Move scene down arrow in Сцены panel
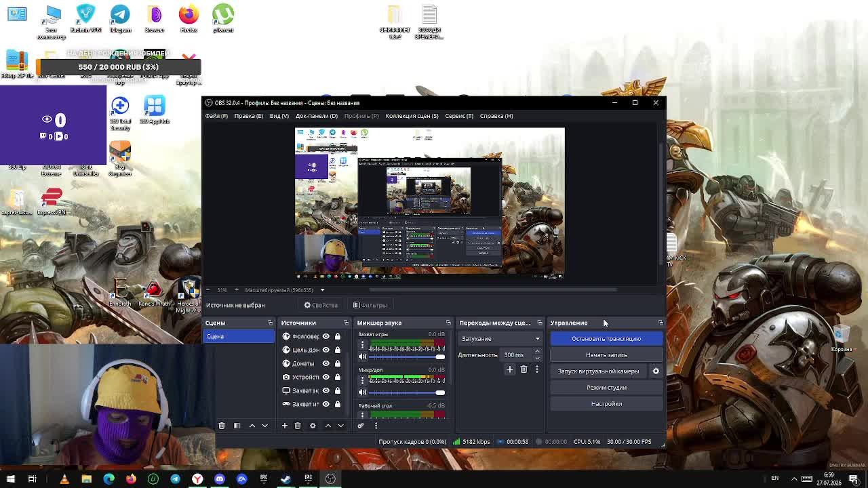Viewport: 868px width, 488px height. click(265, 426)
